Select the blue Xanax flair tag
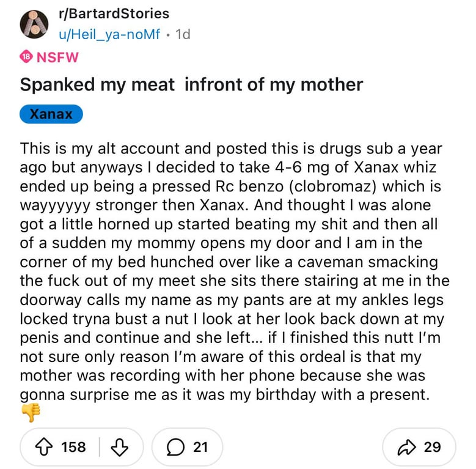This screenshot has height=469, width=476. click(x=51, y=114)
